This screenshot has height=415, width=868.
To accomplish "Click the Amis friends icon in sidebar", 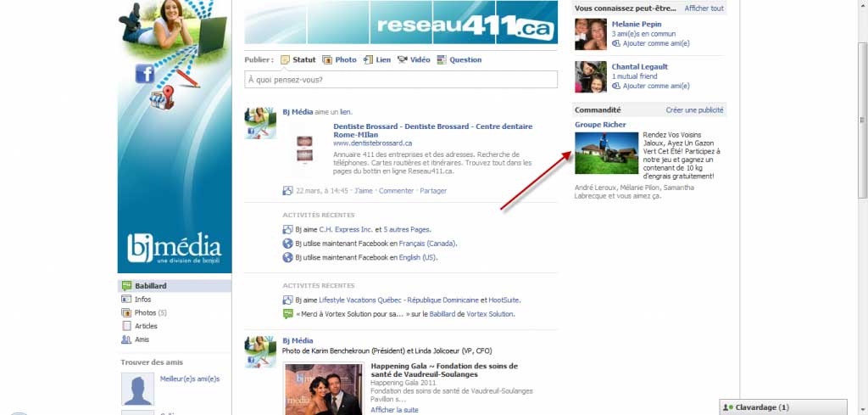I will [x=127, y=339].
